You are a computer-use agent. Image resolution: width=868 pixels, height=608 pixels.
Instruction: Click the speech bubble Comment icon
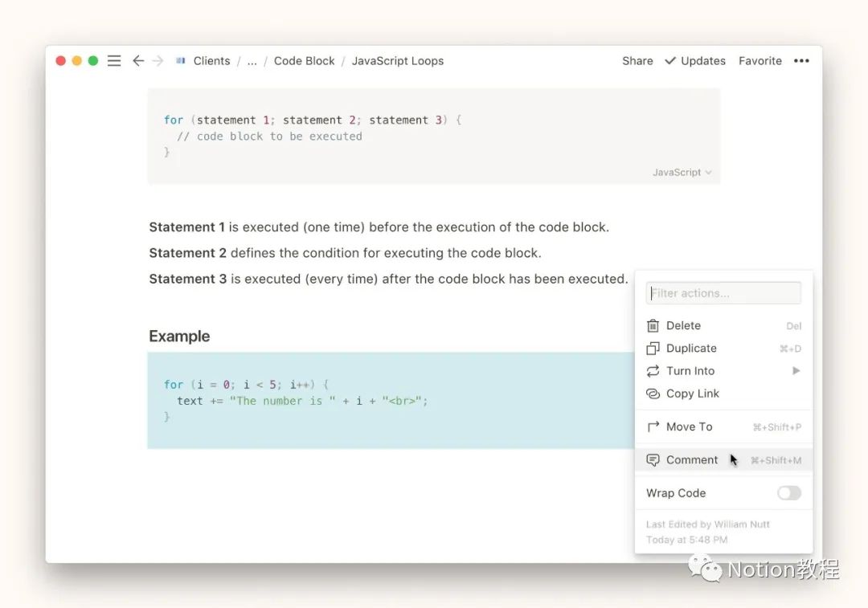[x=653, y=460]
